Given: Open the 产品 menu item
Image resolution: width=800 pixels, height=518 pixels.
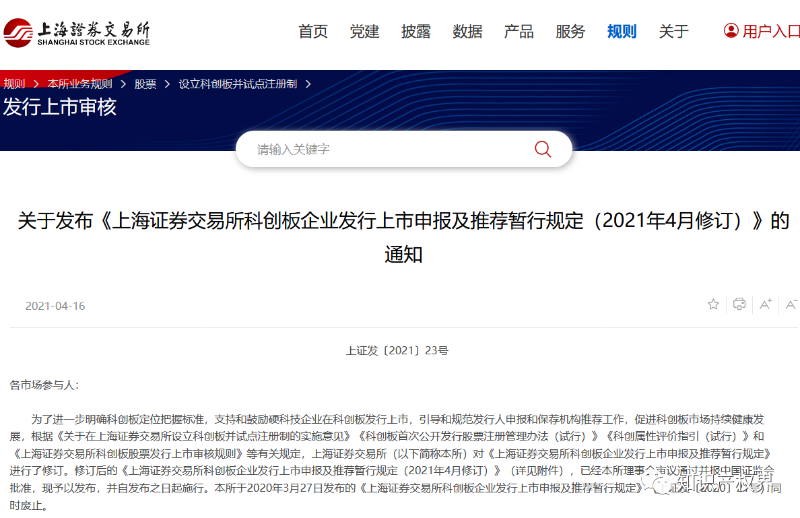Looking at the screenshot, I should click(519, 32).
